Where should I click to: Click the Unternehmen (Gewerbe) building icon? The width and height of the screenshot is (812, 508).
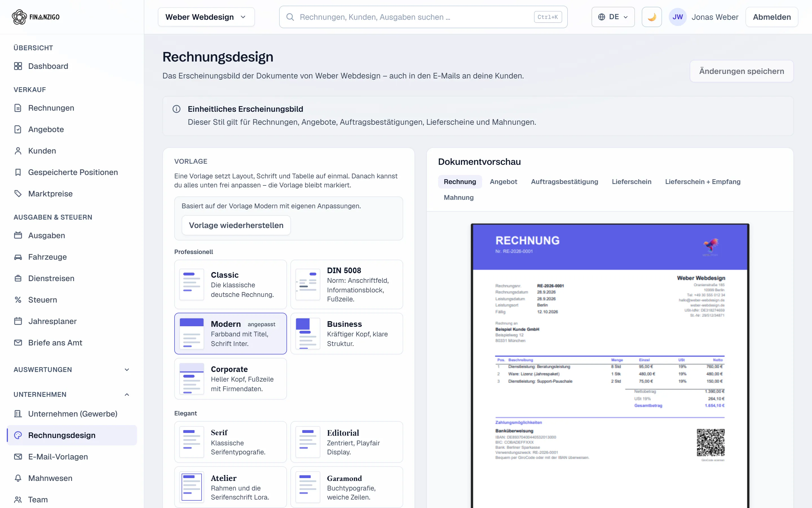[x=18, y=414]
